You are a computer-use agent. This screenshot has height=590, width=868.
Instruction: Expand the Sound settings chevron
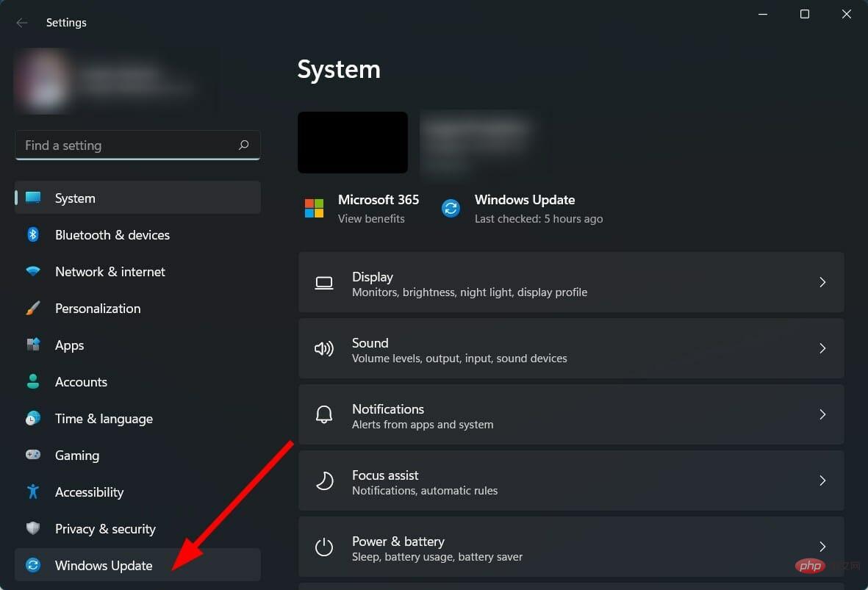822,348
